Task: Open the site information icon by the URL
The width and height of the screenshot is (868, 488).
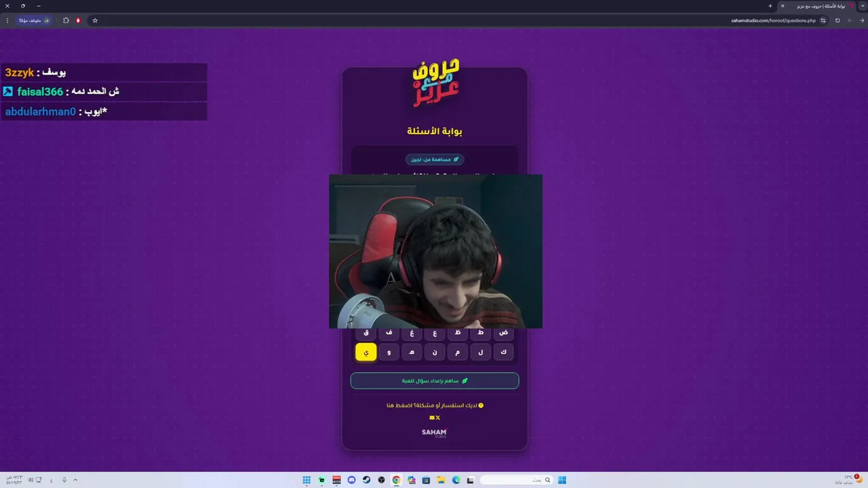Action: coord(823,20)
